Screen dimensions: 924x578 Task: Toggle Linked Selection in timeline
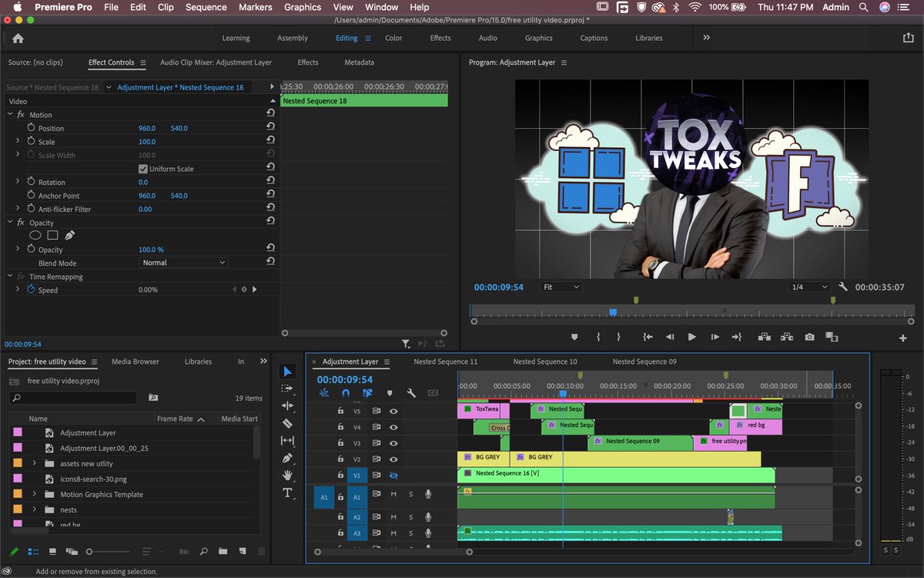[367, 393]
